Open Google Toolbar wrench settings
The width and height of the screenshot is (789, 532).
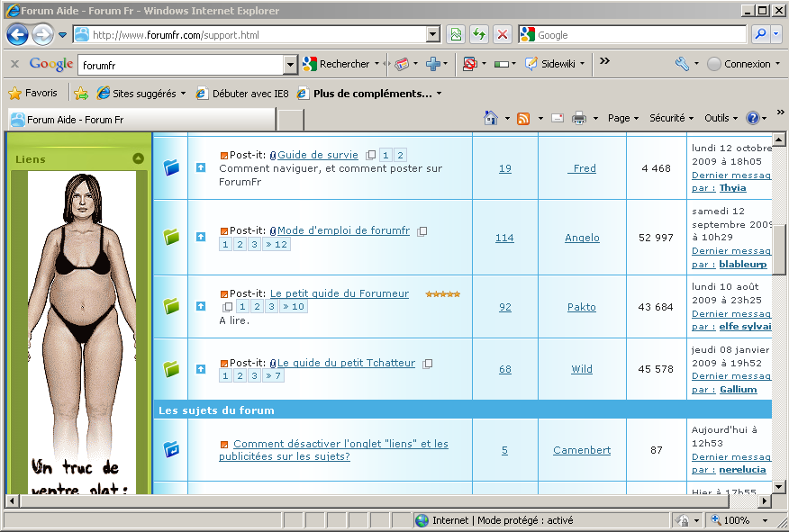pyautogui.click(x=682, y=64)
